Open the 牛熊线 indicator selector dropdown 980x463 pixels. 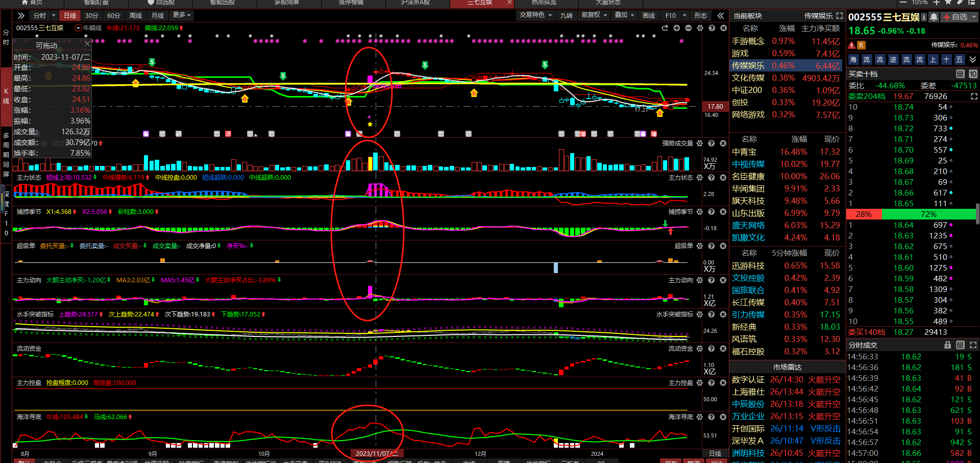[x=78, y=28]
